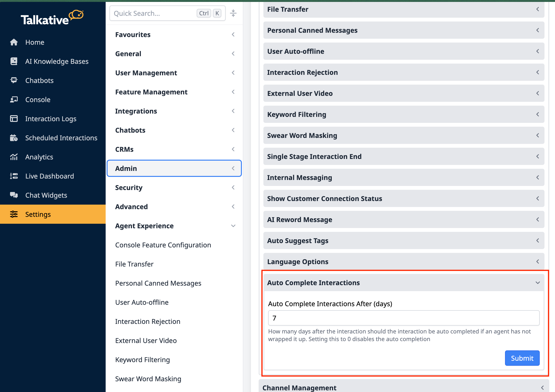This screenshot has height=392, width=555.
Task: Expand the User Management menu group
Action: click(x=174, y=73)
